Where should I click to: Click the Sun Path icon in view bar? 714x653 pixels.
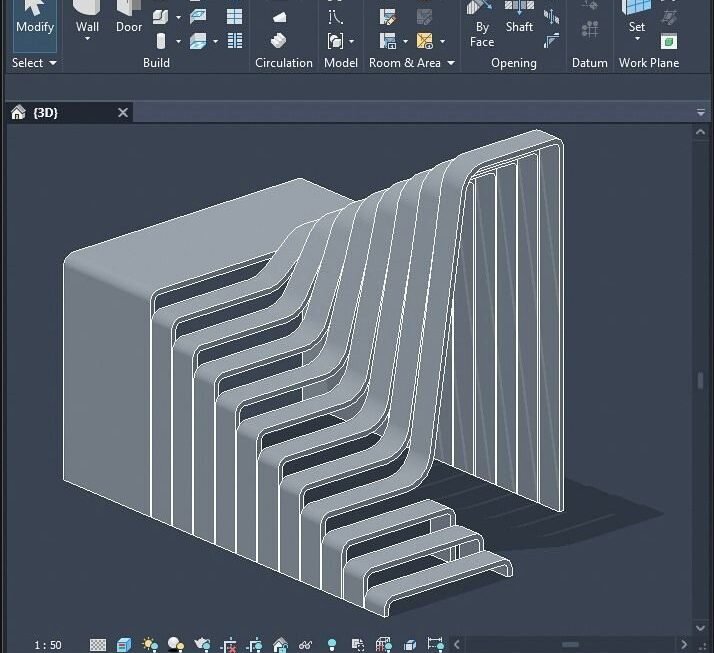click(150, 645)
